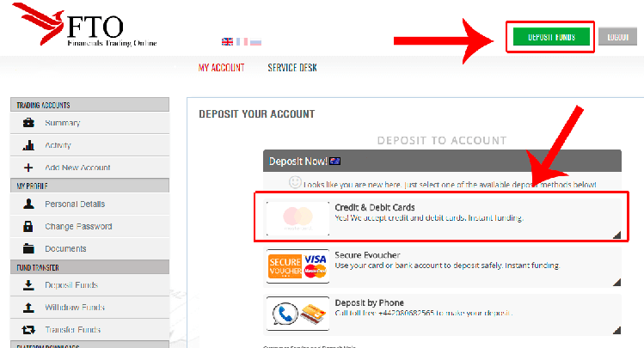
Task: Open the MY ACCOUNT tab
Action: [221, 68]
